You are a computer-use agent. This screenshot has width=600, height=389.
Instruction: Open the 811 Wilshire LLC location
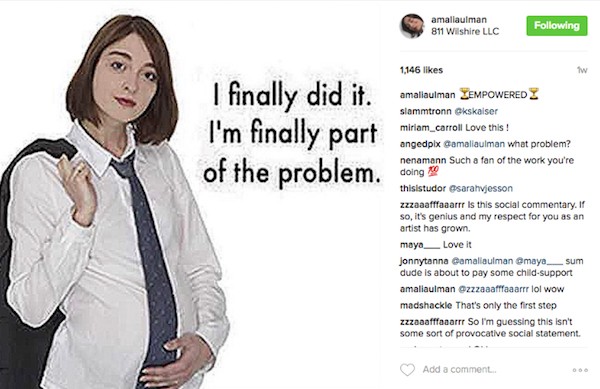pyautogui.click(x=465, y=31)
